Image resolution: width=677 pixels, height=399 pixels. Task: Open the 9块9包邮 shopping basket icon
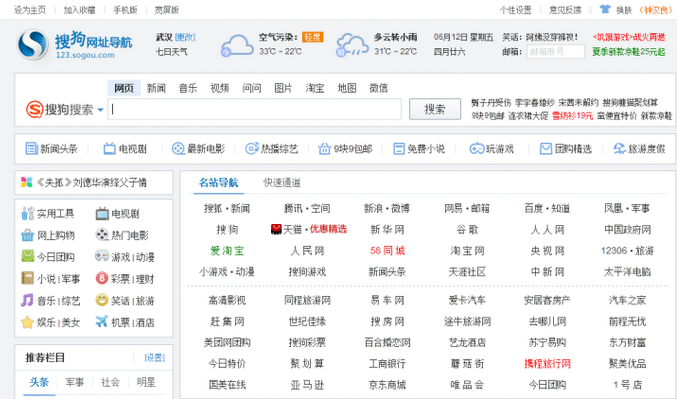[324, 149]
